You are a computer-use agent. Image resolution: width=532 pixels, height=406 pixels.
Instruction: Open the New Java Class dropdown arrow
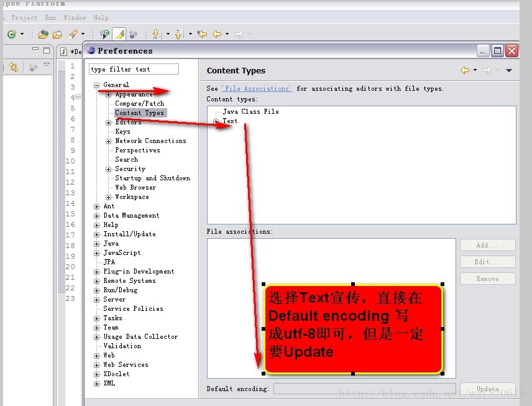[22, 34]
